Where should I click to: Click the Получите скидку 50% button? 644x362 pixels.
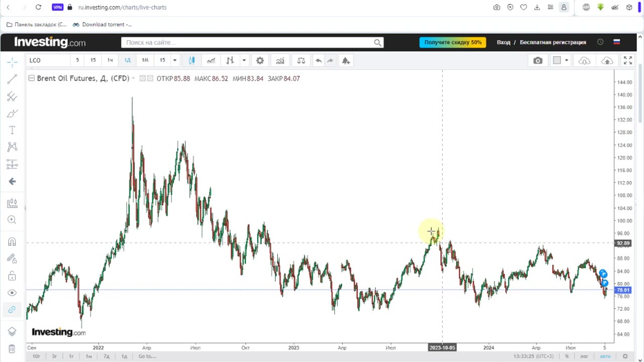(453, 42)
